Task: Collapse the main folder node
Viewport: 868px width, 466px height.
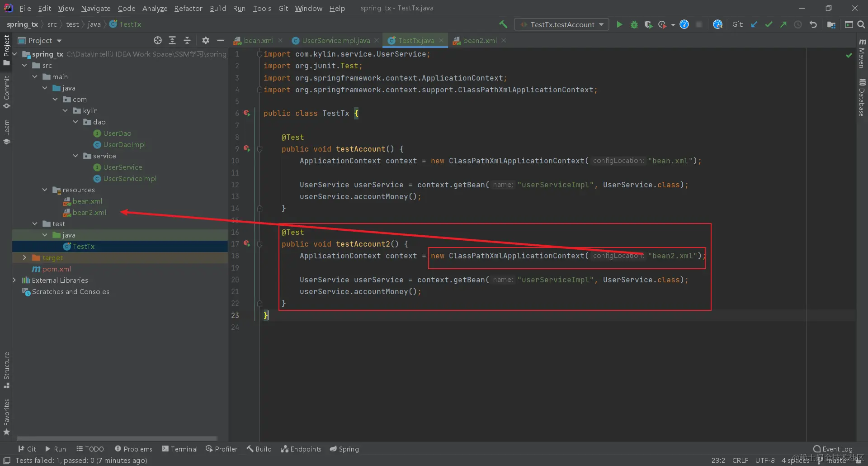Action: tap(35, 77)
